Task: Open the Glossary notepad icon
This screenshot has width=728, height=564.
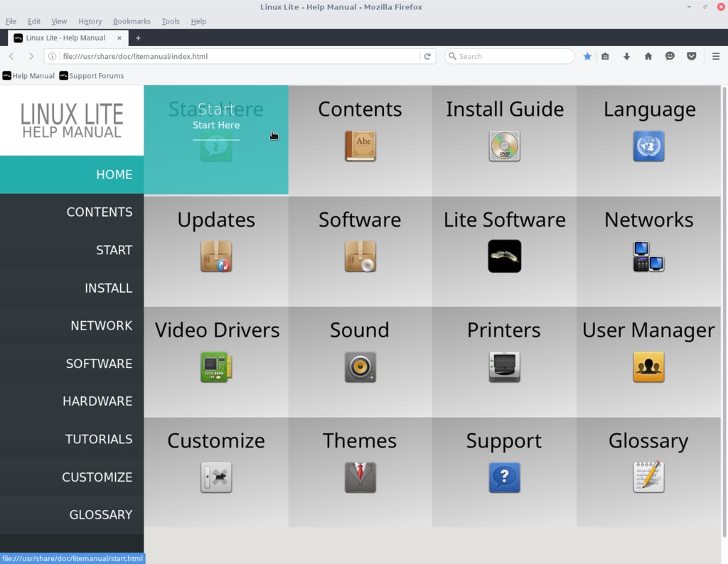Action: click(x=648, y=477)
